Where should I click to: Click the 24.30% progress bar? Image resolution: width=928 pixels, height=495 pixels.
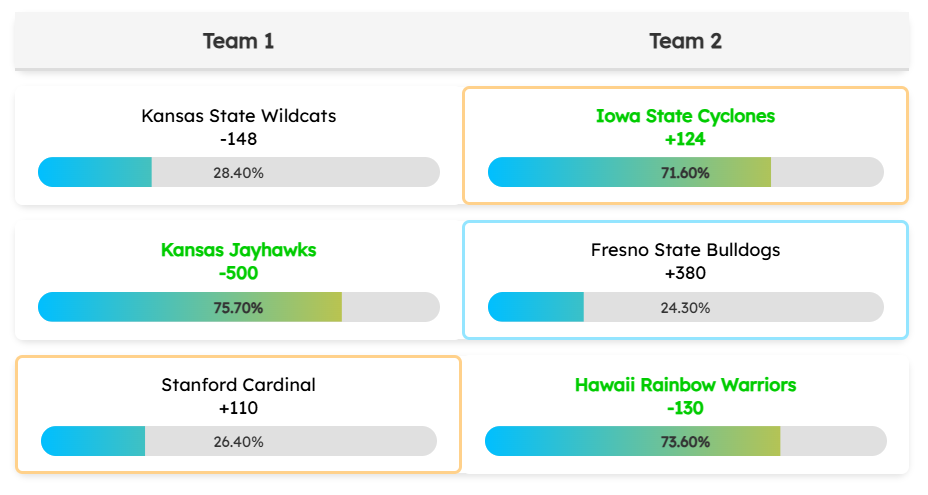click(x=685, y=307)
